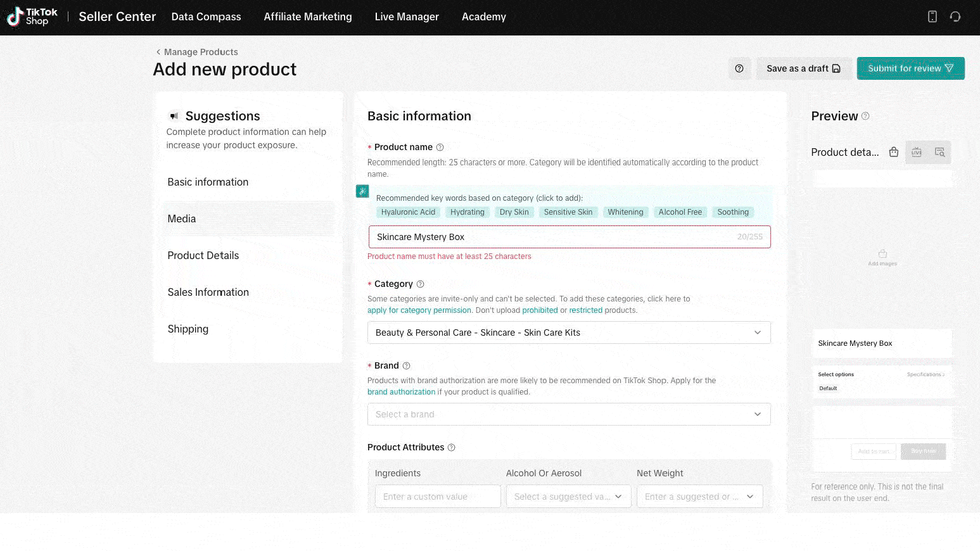
Task: Select the shopping bag product detail preview icon
Action: [894, 152]
